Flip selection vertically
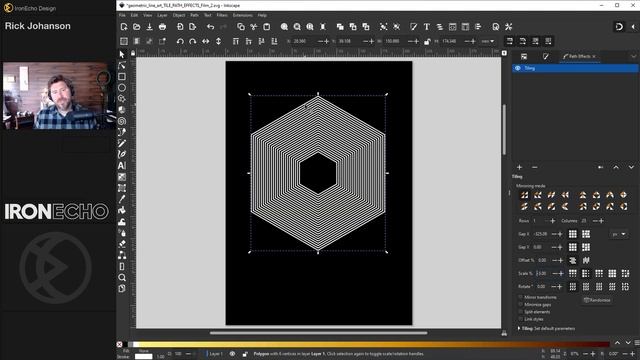Viewport: 640px width, 360px height. (218, 41)
